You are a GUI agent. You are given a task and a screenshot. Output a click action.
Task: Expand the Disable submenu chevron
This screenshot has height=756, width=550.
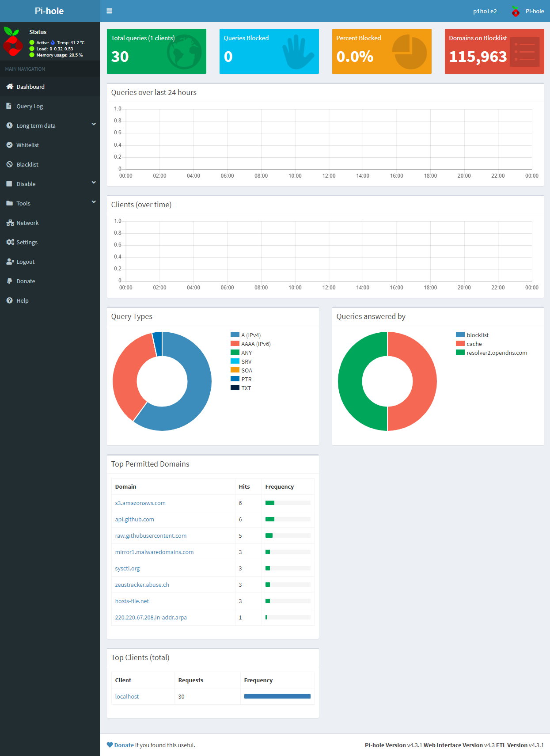click(94, 183)
